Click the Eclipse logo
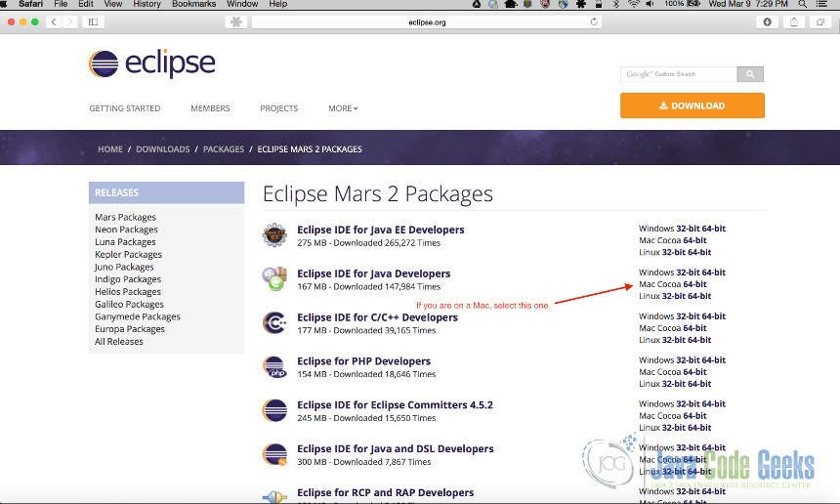The image size is (840, 504). click(x=152, y=63)
